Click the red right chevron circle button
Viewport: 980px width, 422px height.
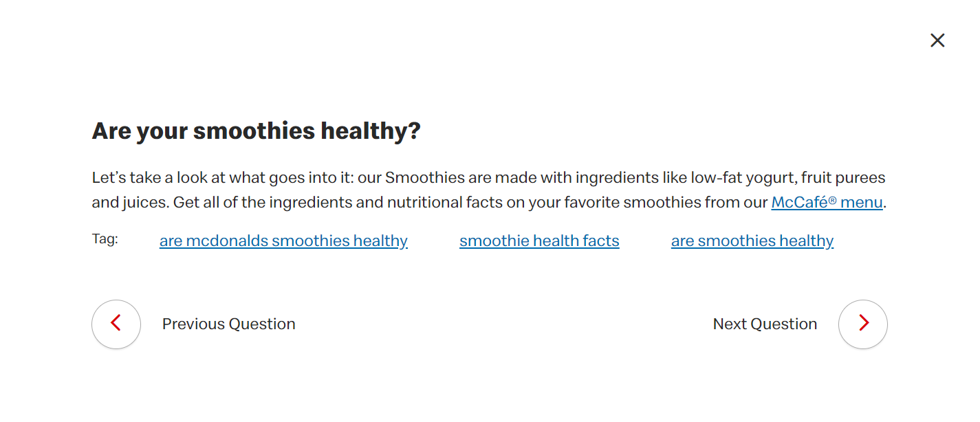point(863,324)
